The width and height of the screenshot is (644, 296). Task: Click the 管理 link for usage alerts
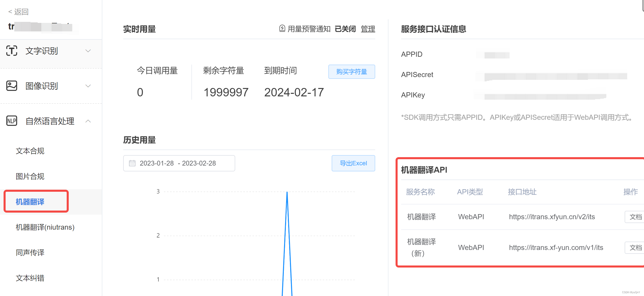[368, 29]
